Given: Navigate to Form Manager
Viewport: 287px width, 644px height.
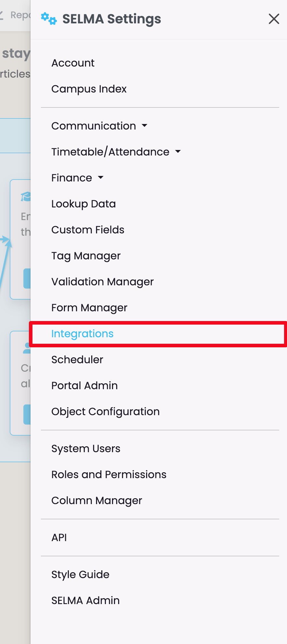Looking at the screenshot, I should [x=89, y=308].
